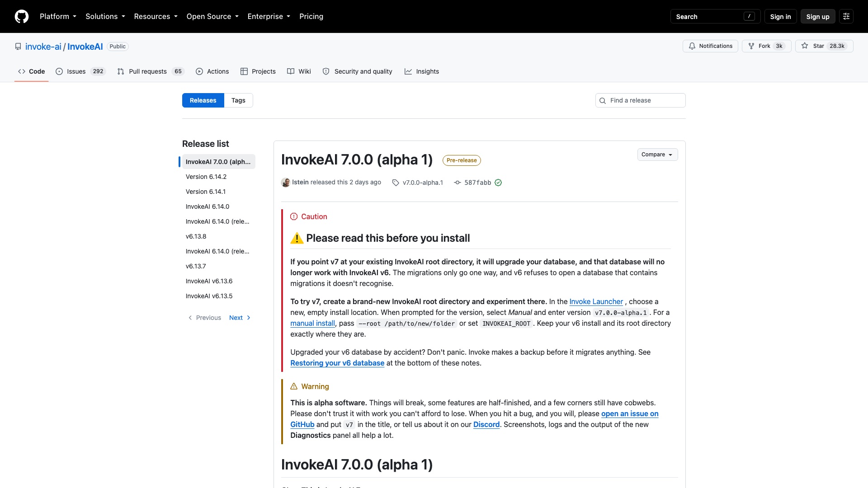Click the Pull requests branch icon
The image size is (868, 488).
tap(121, 71)
